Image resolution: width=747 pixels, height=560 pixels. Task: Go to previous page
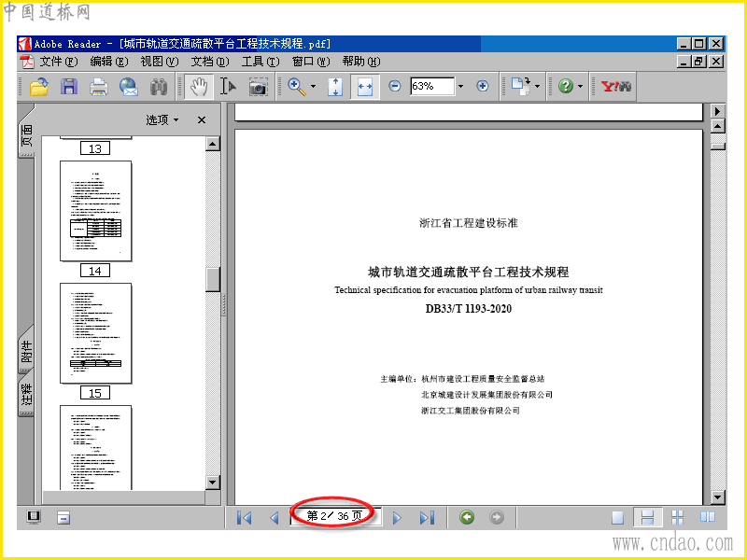click(274, 518)
